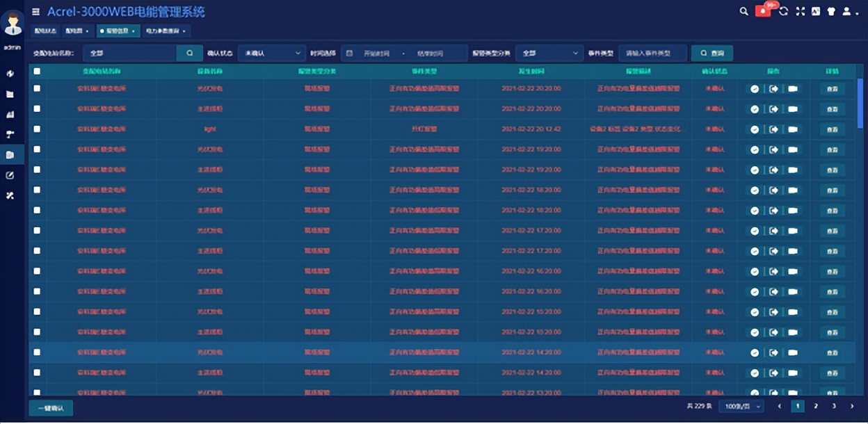This screenshot has height=424, width=868.
Task: Collapse sidebar with the hamburger menu icon
Action: click(36, 11)
